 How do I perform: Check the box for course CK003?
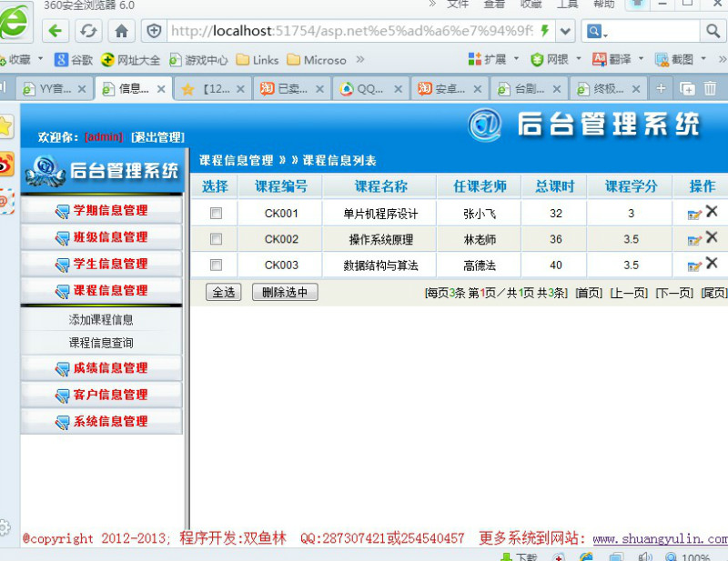tap(216, 265)
